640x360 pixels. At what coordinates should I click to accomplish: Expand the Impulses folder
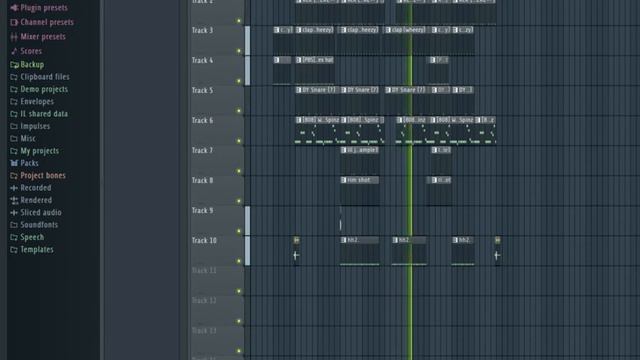[30, 127]
